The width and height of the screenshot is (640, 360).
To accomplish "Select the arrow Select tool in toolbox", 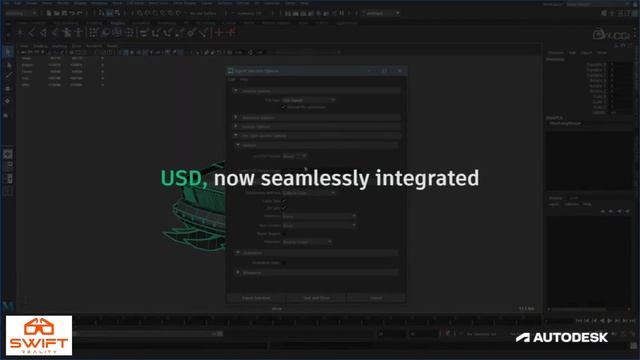I will coord(8,52).
